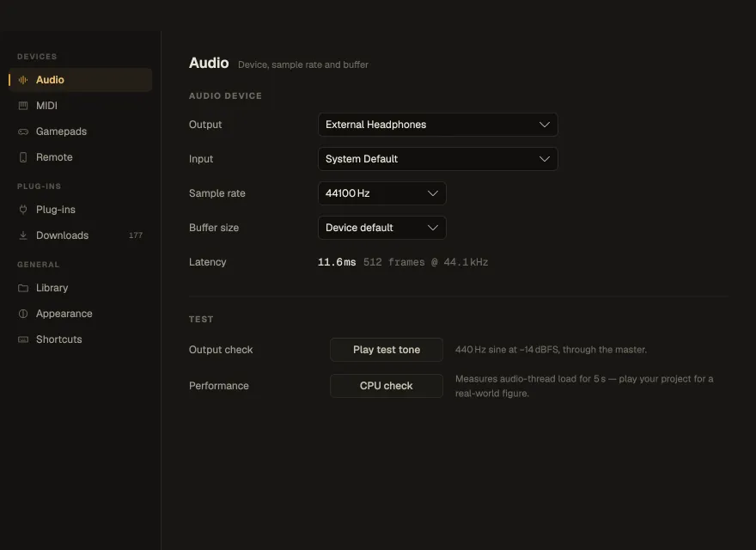Open the Shortcuts page
The image size is (756, 550).
coord(81,339)
